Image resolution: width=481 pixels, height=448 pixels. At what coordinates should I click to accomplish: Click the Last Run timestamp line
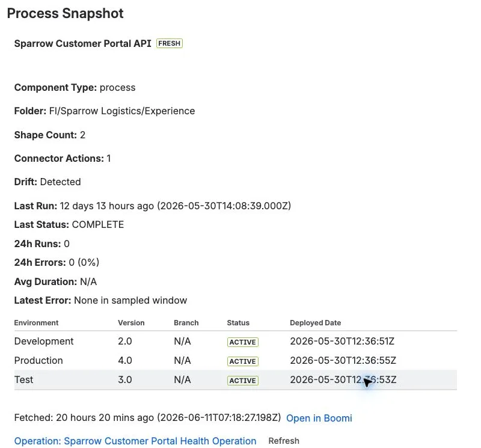click(x=153, y=206)
